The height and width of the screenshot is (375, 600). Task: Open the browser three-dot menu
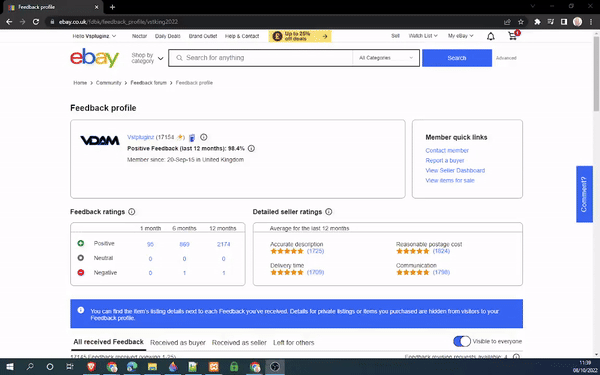pyautogui.click(x=591, y=22)
